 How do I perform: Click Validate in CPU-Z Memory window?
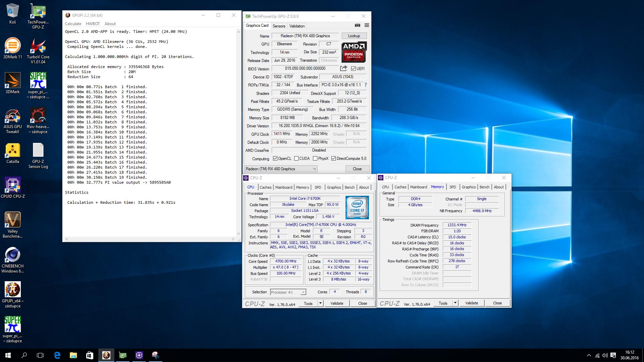point(472,303)
